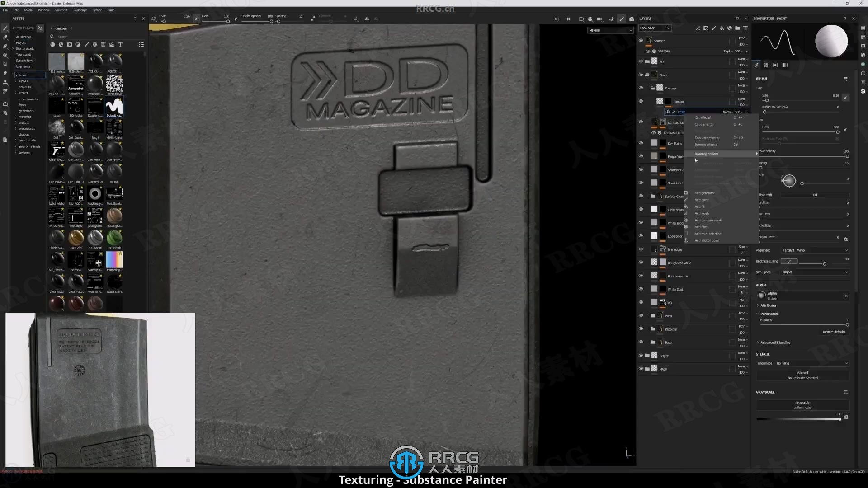
Task: Open History panel icon on right dock
Action: [x=863, y=73]
